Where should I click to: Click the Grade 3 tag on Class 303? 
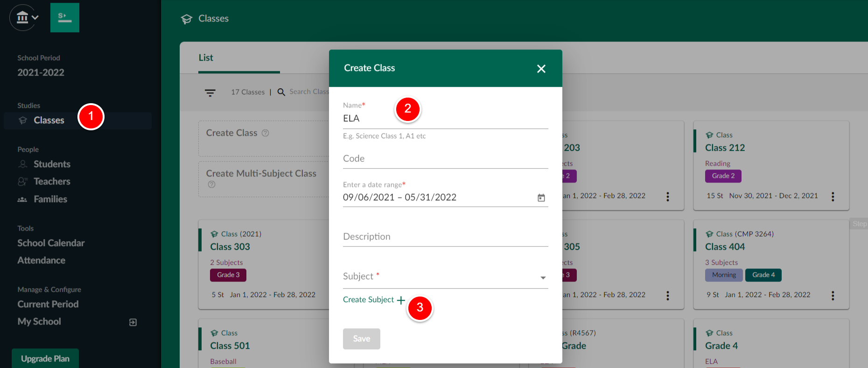tap(228, 275)
